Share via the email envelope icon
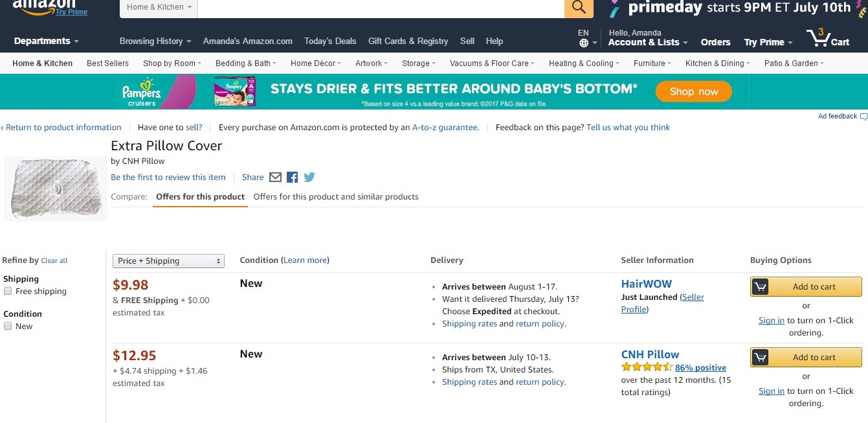The width and height of the screenshot is (868, 423). [275, 177]
